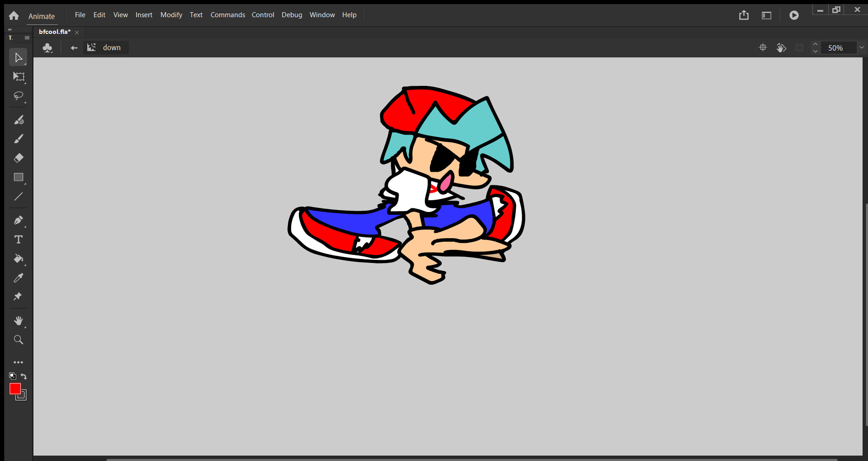The height and width of the screenshot is (461, 868).
Task: Select the Classic Brush tool
Action: tap(18, 139)
